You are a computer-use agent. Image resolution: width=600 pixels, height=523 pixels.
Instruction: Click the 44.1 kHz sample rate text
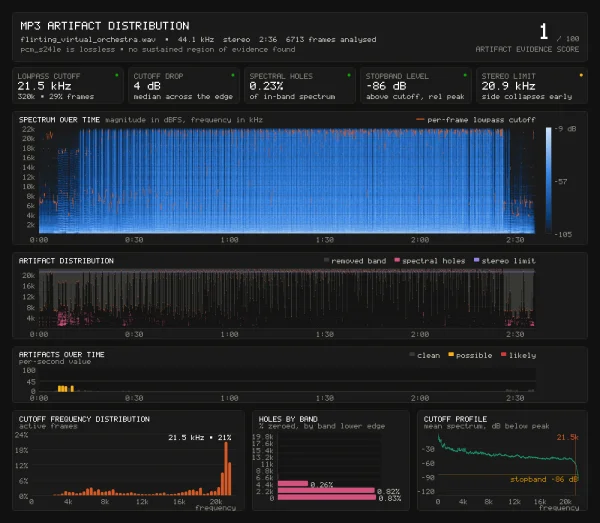coord(196,39)
